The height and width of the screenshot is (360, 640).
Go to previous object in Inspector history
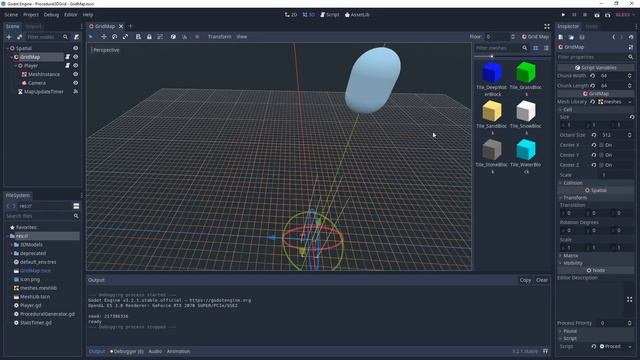pyautogui.click(x=613, y=37)
